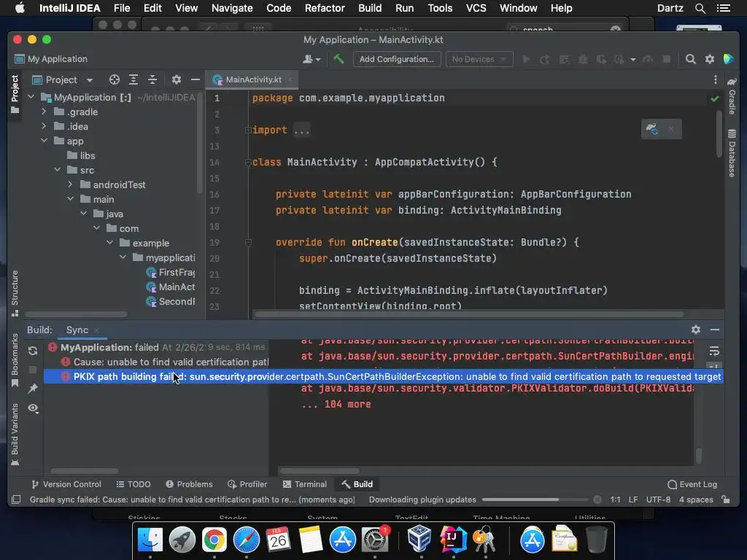This screenshot has width=747, height=560.
Task: Select the Sync tab in Build panel
Action: pyautogui.click(x=77, y=330)
